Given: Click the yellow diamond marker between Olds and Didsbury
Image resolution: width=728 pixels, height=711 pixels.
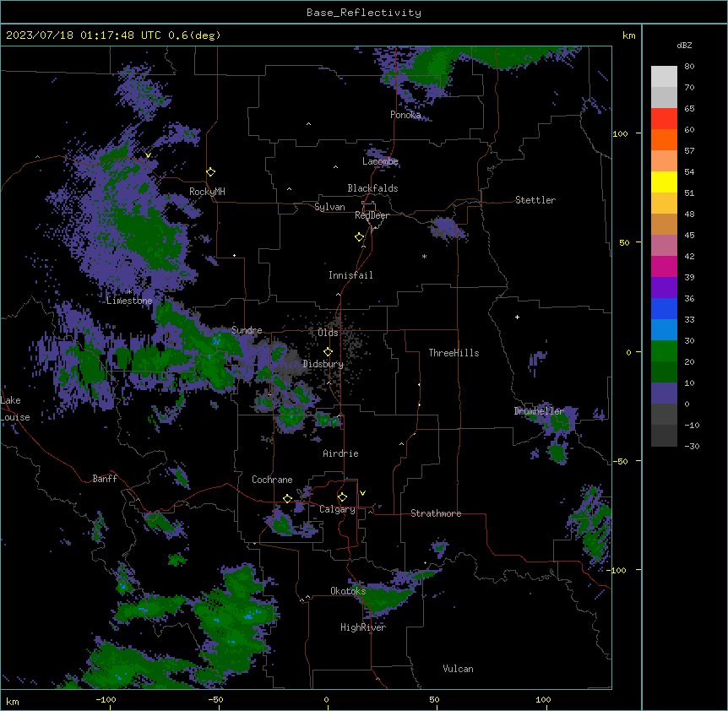Looking at the screenshot, I should tap(328, 351).
